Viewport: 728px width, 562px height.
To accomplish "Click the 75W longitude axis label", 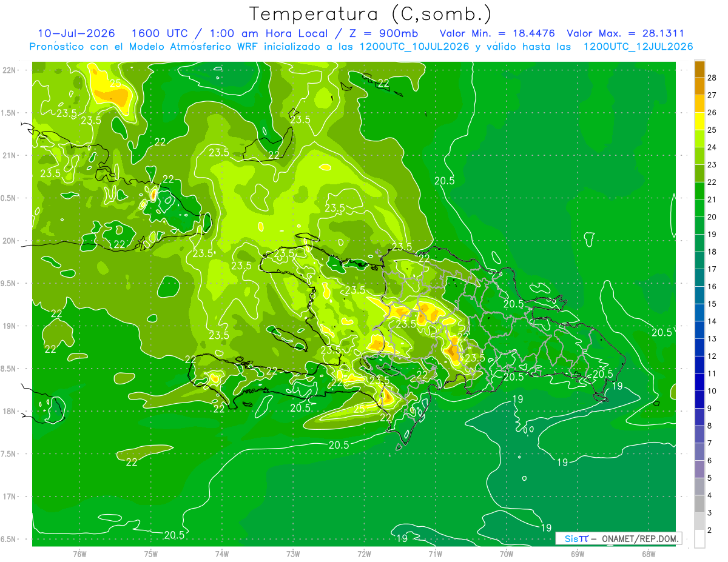I will click(150, 554).
